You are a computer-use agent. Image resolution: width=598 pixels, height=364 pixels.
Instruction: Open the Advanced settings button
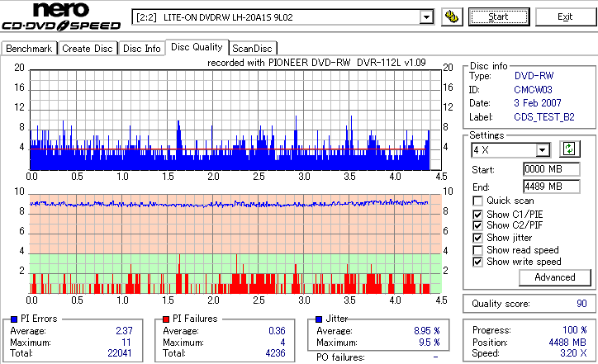(x=554, y=277)
